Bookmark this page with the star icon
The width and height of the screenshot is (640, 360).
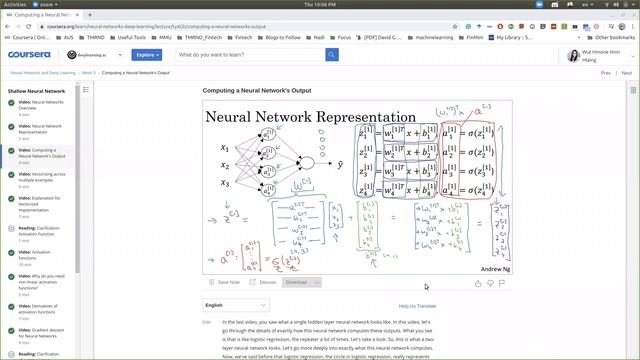point(455,27)
